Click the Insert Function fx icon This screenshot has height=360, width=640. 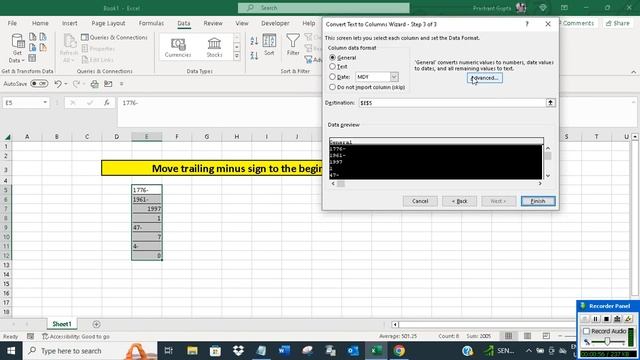coord(107,103)
